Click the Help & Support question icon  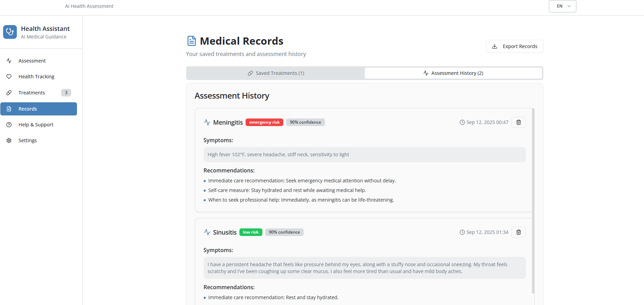pos(9,125)
